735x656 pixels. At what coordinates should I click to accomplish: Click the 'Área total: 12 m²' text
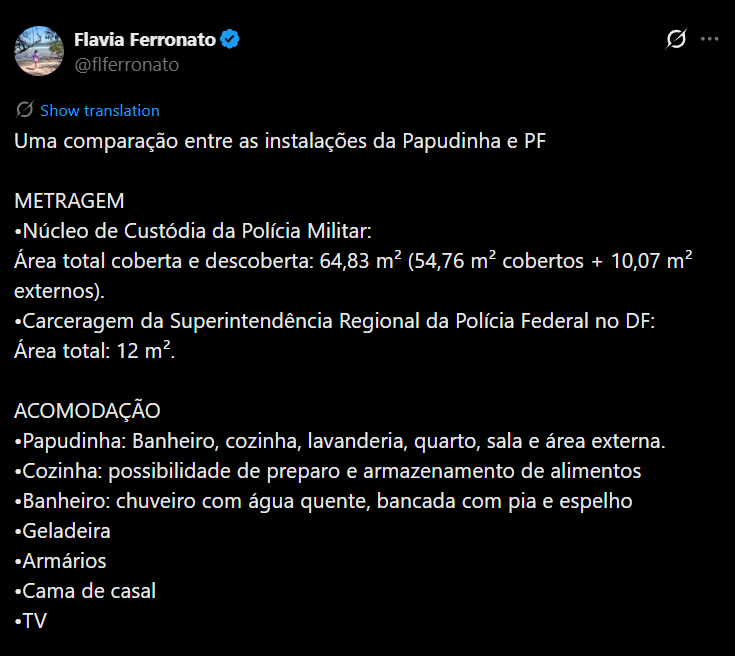(95, 351)
